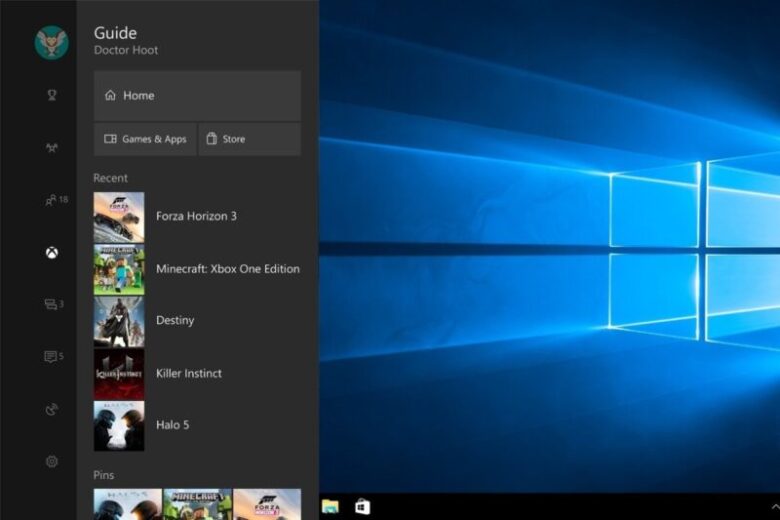Open the Settings gear icon
780x520 pixels.
[51, 461]
